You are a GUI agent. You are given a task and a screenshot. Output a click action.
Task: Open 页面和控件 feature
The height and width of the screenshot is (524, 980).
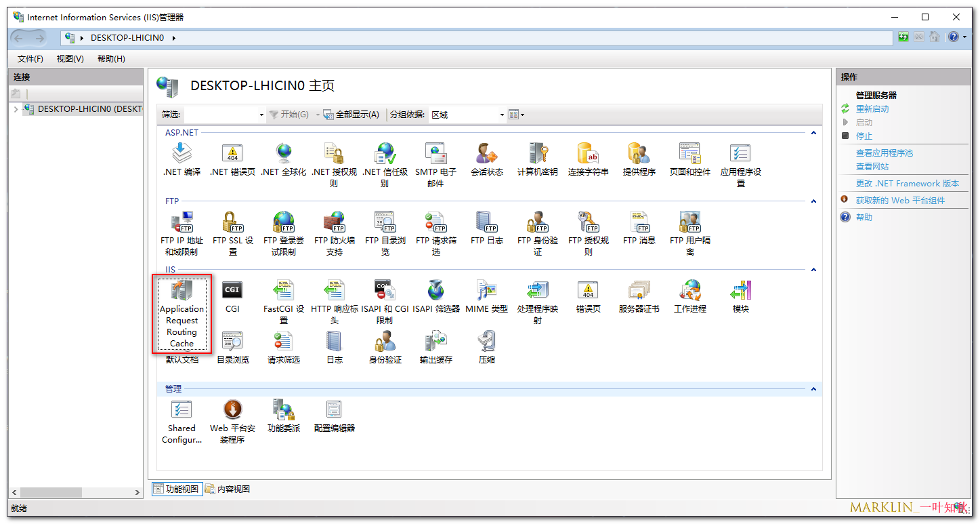(x=689, y=160)
